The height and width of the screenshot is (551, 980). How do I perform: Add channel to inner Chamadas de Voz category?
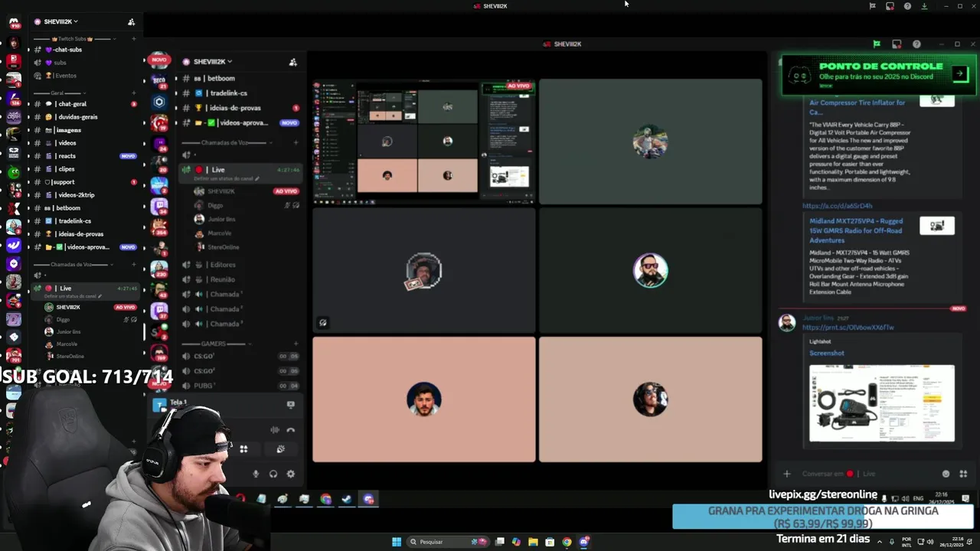tap(296, 142)
